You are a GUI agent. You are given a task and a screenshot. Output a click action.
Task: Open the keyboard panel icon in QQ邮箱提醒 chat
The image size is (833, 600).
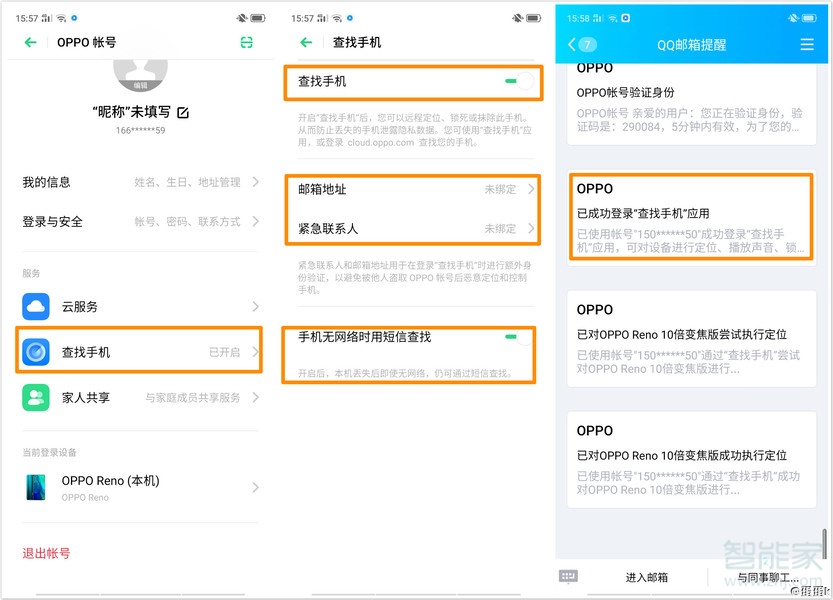click(567, 576)
